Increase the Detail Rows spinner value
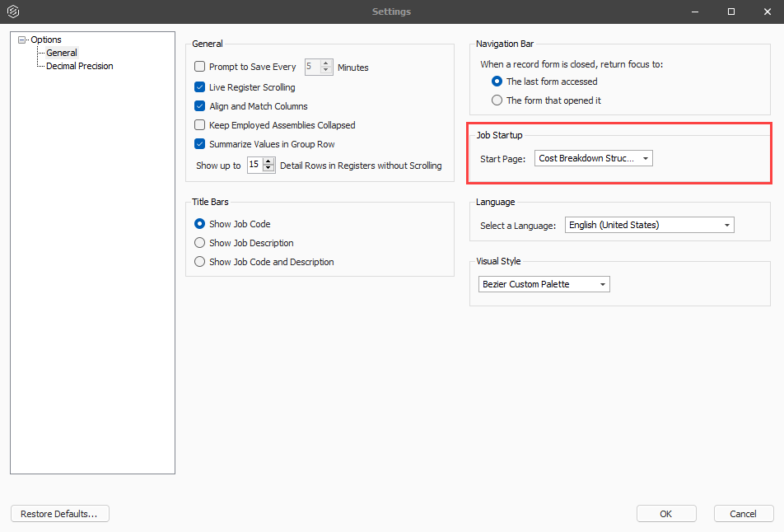The width and height of the screenshot is (784, 532). pos(269,161)
